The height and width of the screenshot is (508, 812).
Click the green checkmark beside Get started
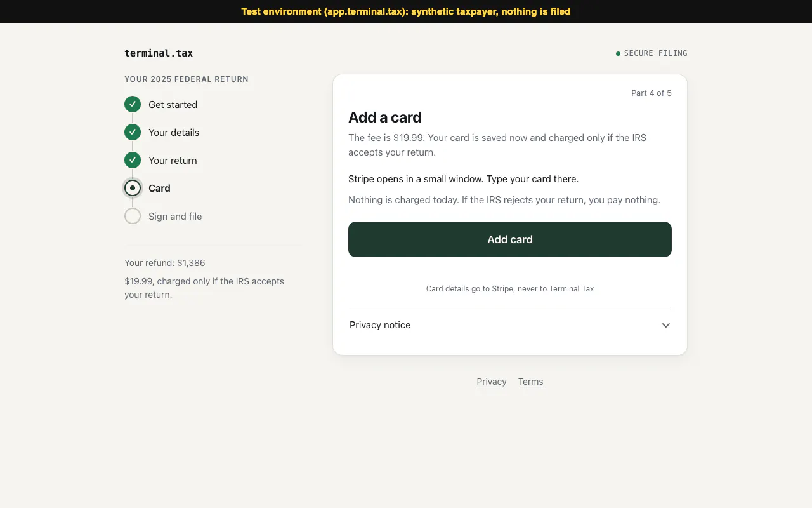tap(133, 104)
